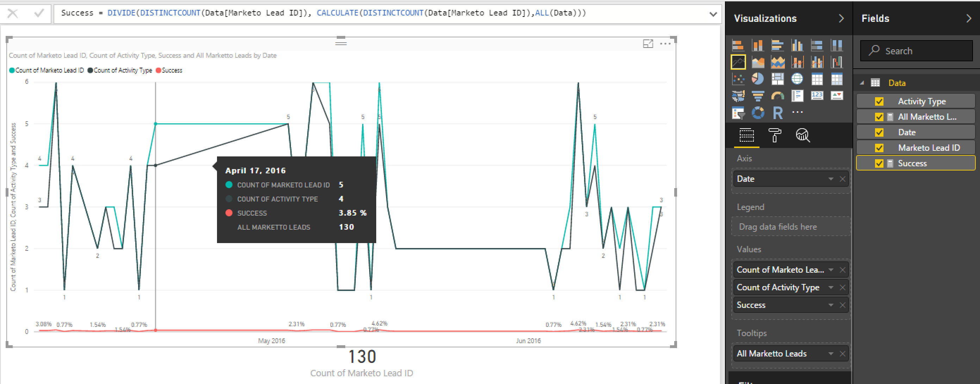Uncheck the Activity Type field
This screenshot has width=980, height=384.
coord(879,101)
